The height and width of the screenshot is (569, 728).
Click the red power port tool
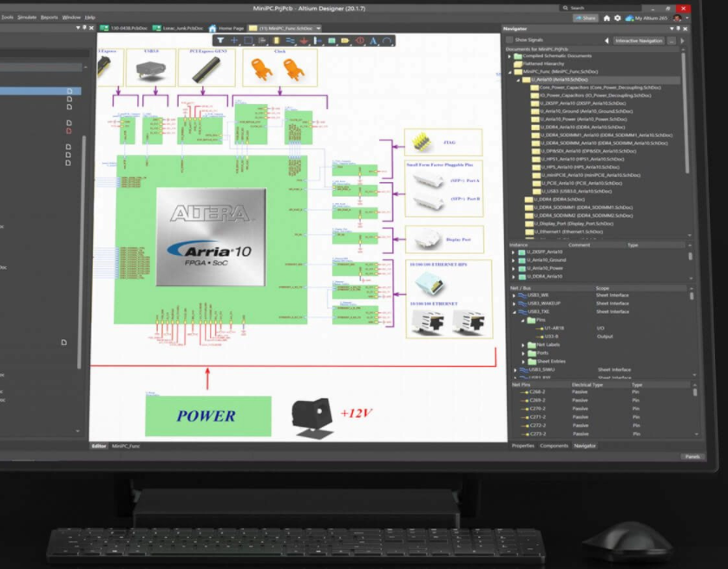(x=304, y=41)
